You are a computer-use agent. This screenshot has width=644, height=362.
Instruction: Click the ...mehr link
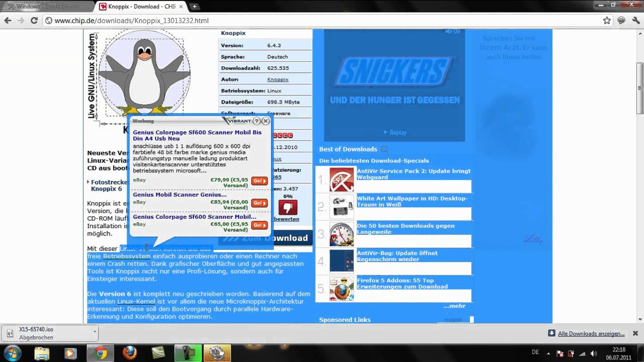tap(454, 306)
